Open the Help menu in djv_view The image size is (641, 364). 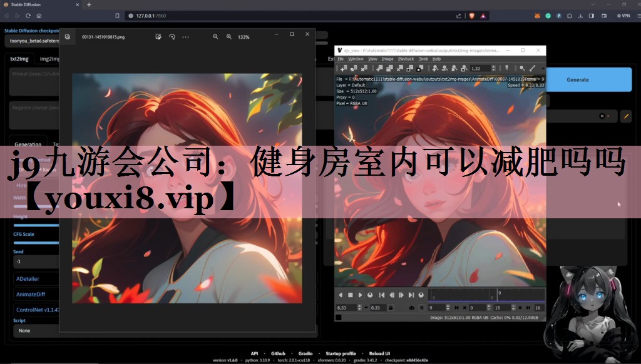pyautogui.click(x=436, y=59)
